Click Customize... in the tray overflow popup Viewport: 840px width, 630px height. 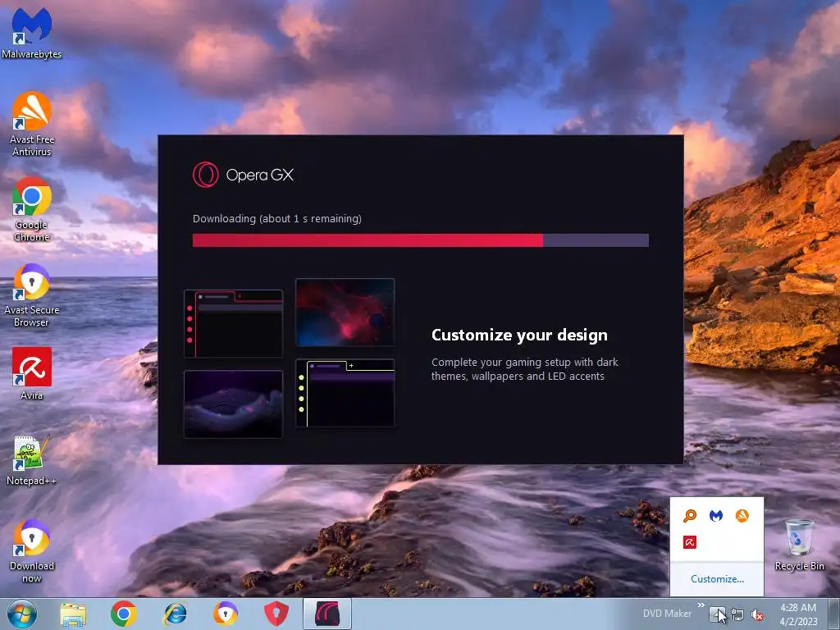coord(717,578)
